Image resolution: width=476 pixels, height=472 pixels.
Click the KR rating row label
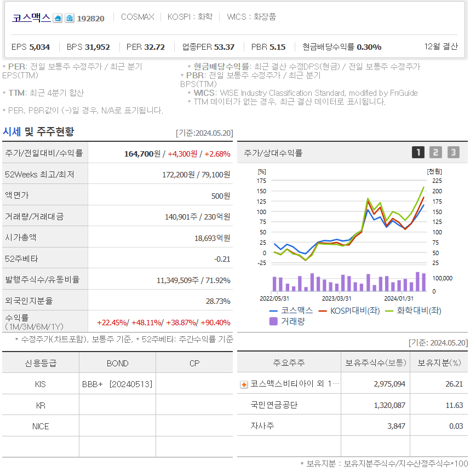point(41,406)
